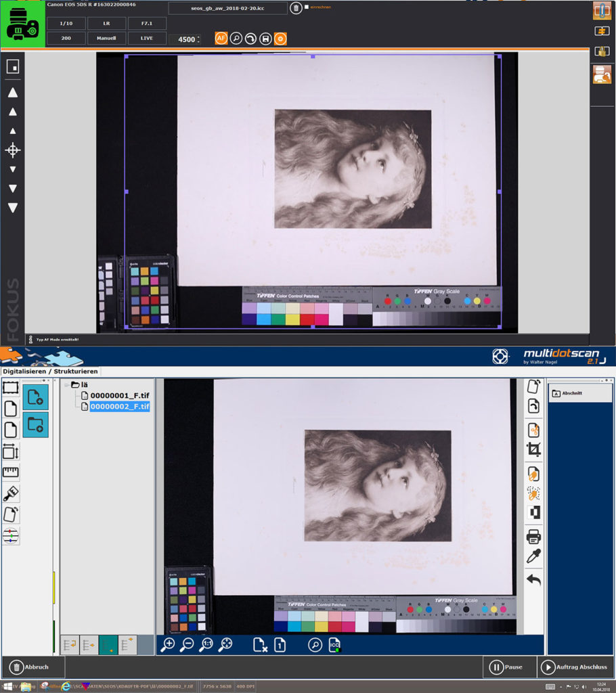Screen dimensions: 616x693
Task: Click the print icon in right toolbar
Action: tap(533, 537)
